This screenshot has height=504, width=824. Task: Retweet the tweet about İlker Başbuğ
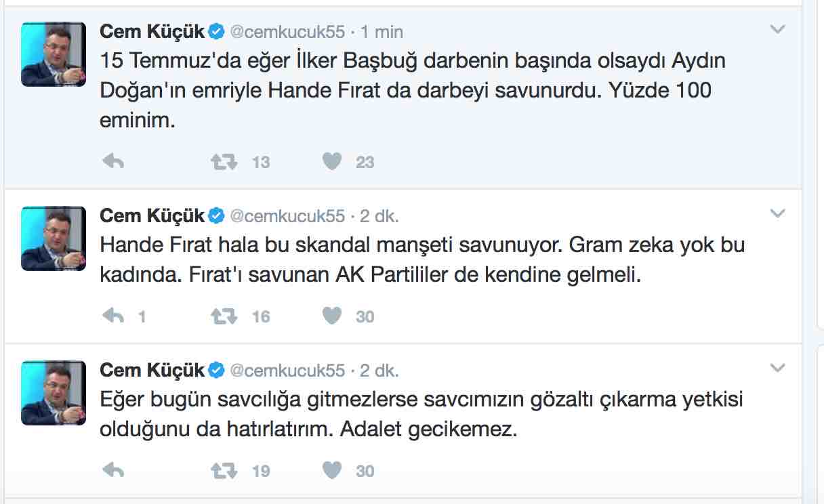click(x=224, y=161)
